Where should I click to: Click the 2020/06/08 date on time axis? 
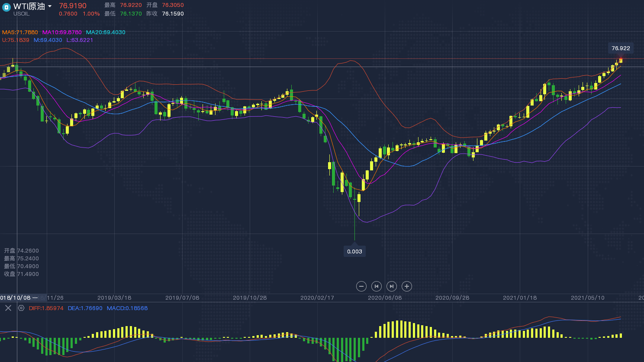tap(385, 298)
